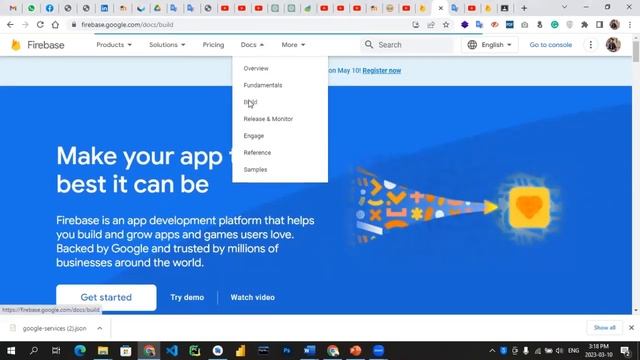
Task: Open google-services (2).json download options
Action: tap(100, 328)
